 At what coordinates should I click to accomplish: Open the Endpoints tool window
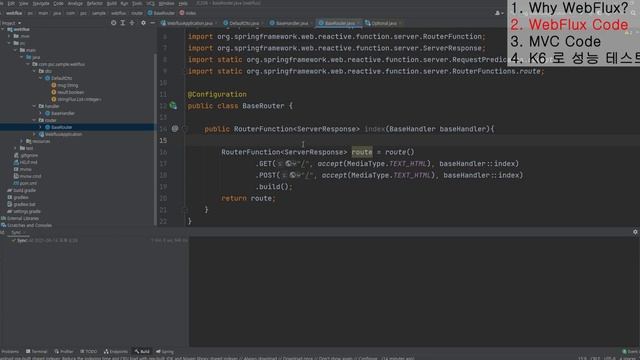coord(116,351)
